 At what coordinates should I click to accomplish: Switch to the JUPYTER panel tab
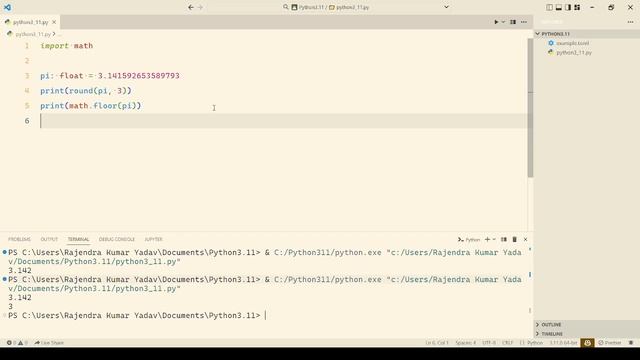point(153,239)
